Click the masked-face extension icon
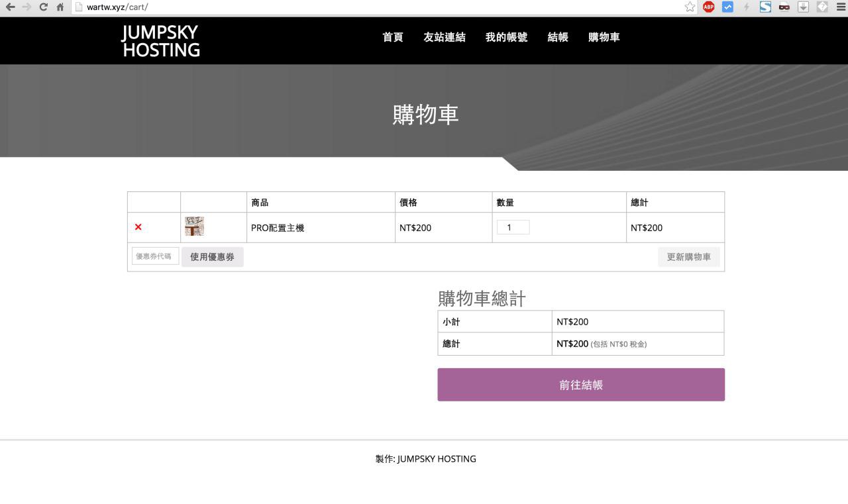Viewport: 848px width, 504px height. (784, 7)
